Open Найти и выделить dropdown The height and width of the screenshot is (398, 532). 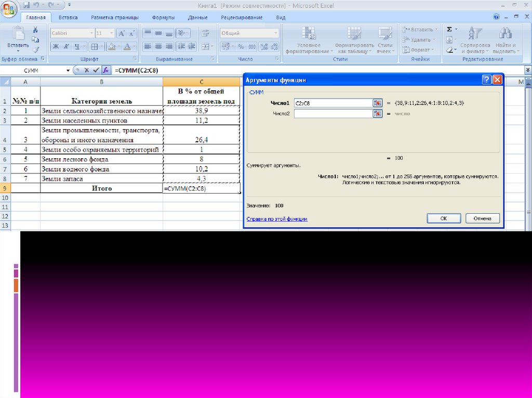[x=506, y=40]
